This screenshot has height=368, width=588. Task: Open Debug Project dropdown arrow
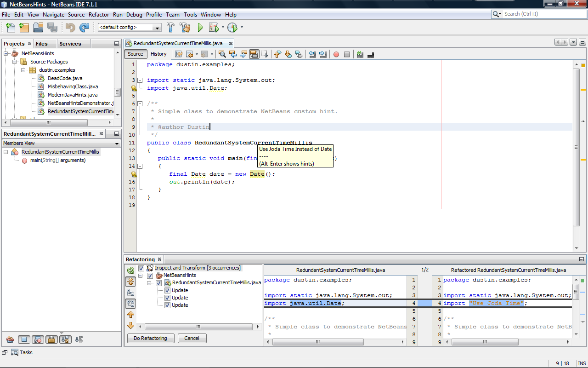(223, 27)
